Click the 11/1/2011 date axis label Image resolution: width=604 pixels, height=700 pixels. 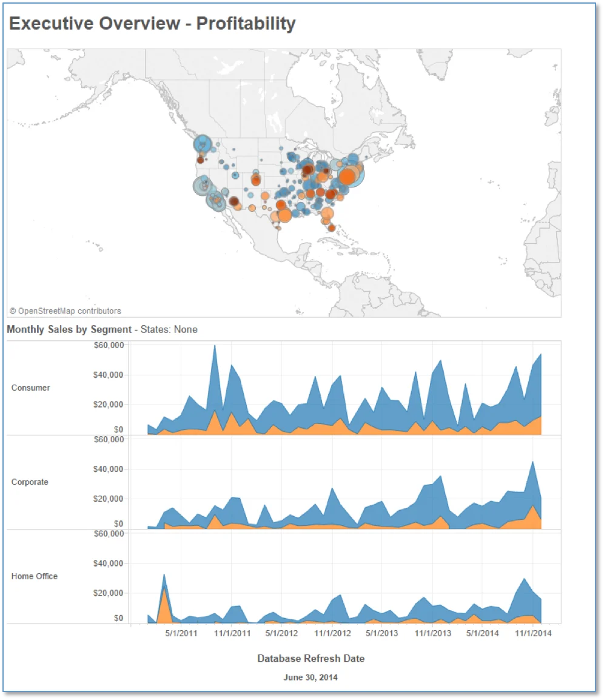(232, 633)
